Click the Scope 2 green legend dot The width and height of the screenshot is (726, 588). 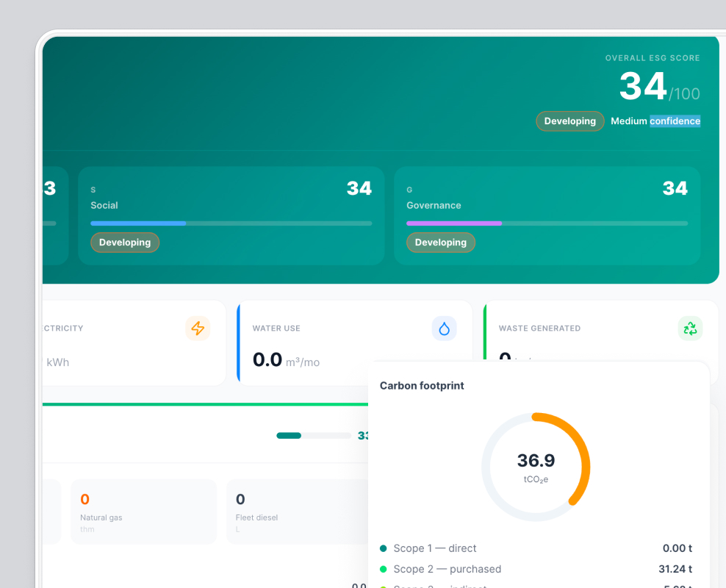tap(383, 570)
